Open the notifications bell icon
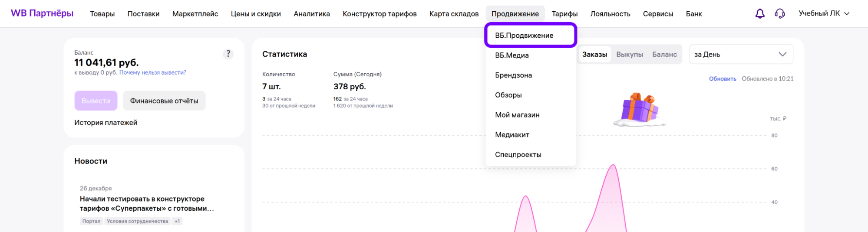 pyautogui.click(x=759, y=14)
